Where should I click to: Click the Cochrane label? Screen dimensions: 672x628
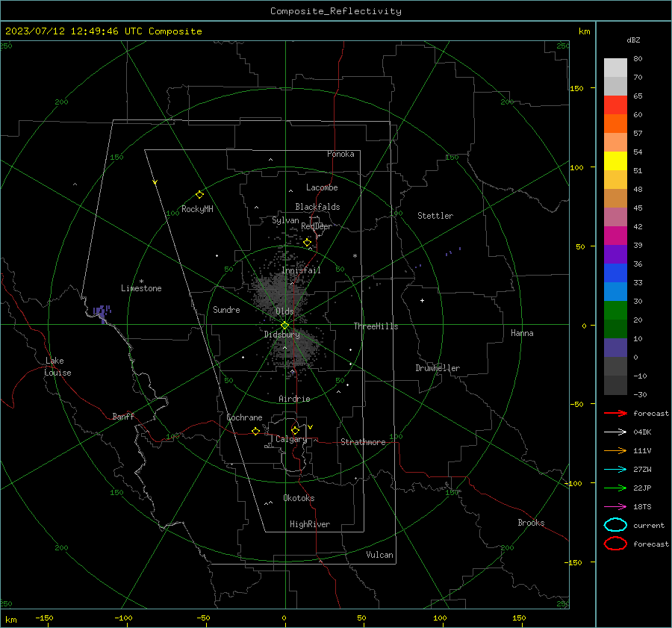click(x=244, y=417)
